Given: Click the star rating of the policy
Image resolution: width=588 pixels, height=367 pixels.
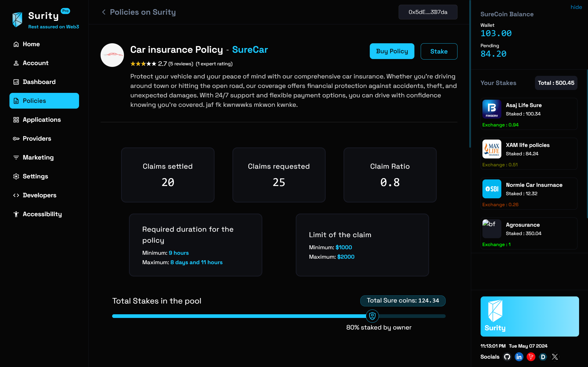Looking at the screenshot, I should pyautogui.click(x=143, y=64).
